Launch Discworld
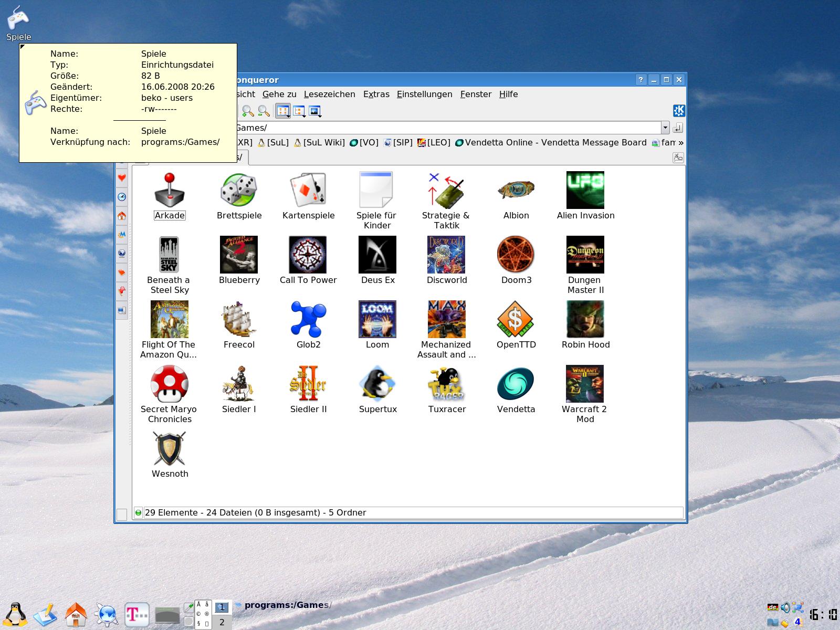The image size is (840, 630). tap(447, 260)
